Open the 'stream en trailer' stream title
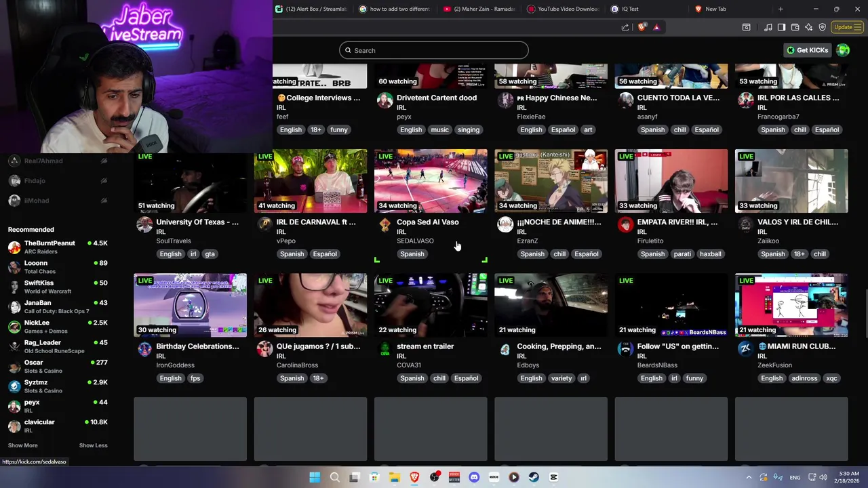868x488 pixels. coord(425,346)
